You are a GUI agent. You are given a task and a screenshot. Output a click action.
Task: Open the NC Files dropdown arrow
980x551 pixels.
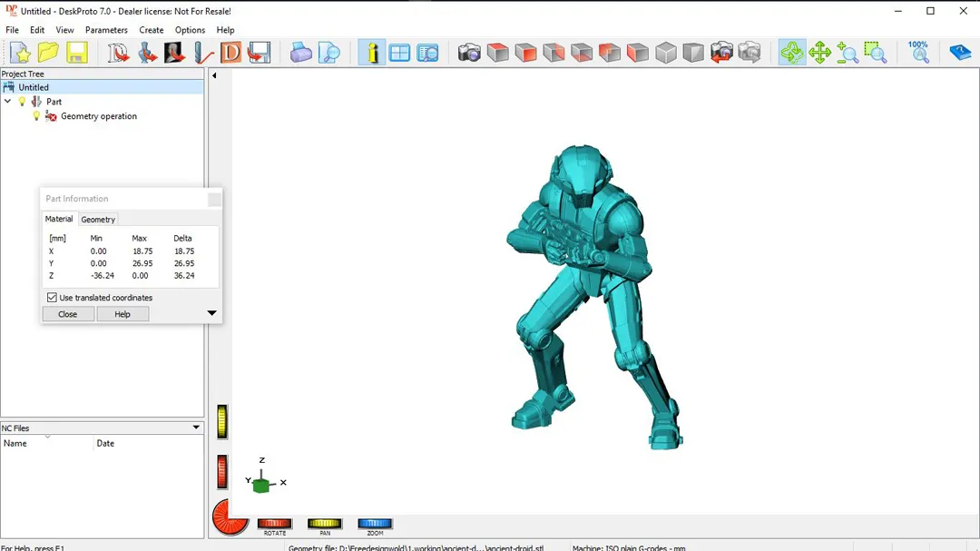tap(196, 428)
